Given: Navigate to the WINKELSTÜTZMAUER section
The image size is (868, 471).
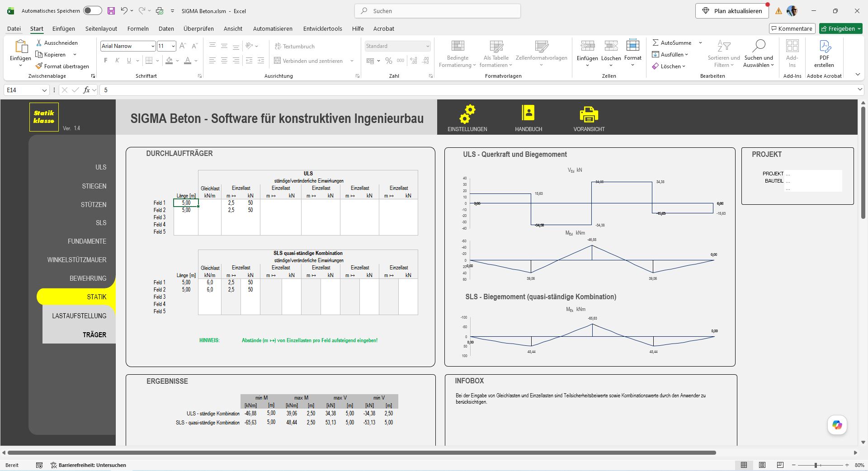Looking at the screenshot, I should (77, 260).
